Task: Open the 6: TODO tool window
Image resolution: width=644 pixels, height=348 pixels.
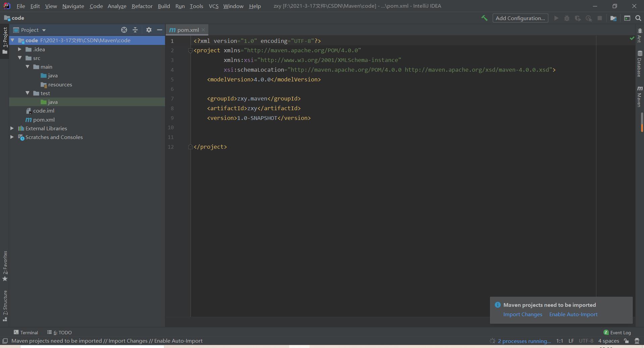Action: click(59, 332)
